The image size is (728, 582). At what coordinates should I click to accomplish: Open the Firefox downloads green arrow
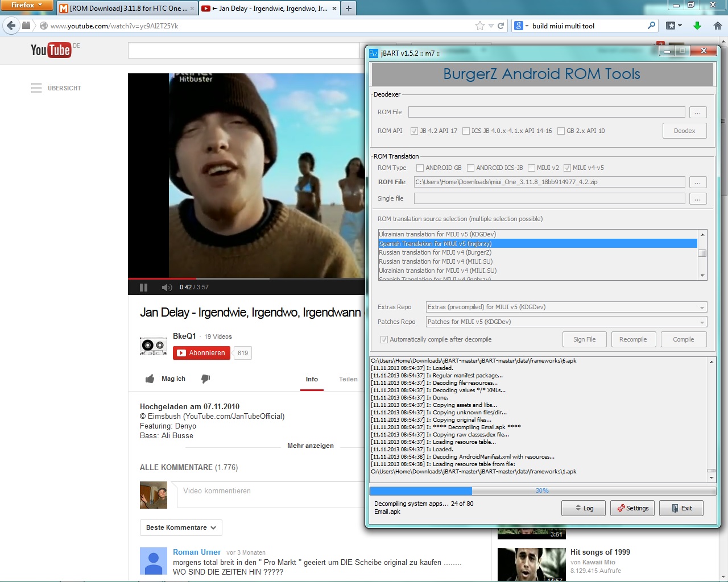point(697,26)
